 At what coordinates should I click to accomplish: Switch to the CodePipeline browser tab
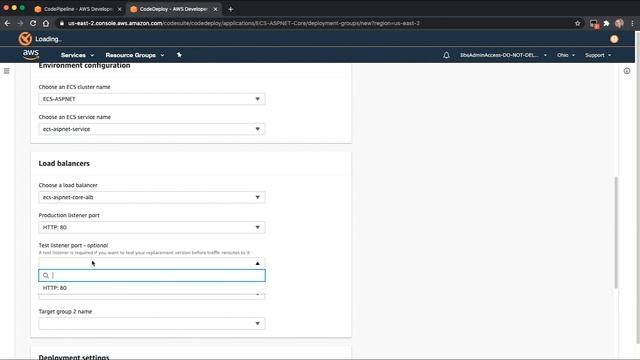[78, 9]
